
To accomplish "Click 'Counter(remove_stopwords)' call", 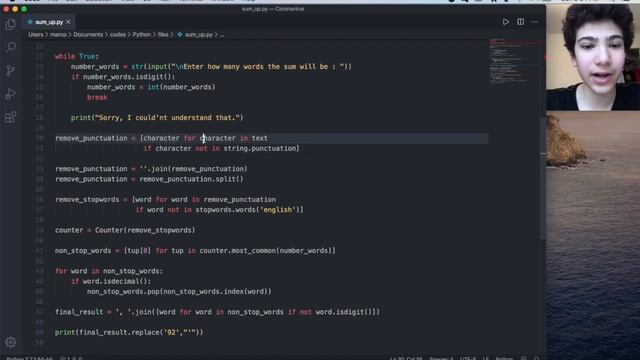I will pyautogui.click(x=145, y=230).
